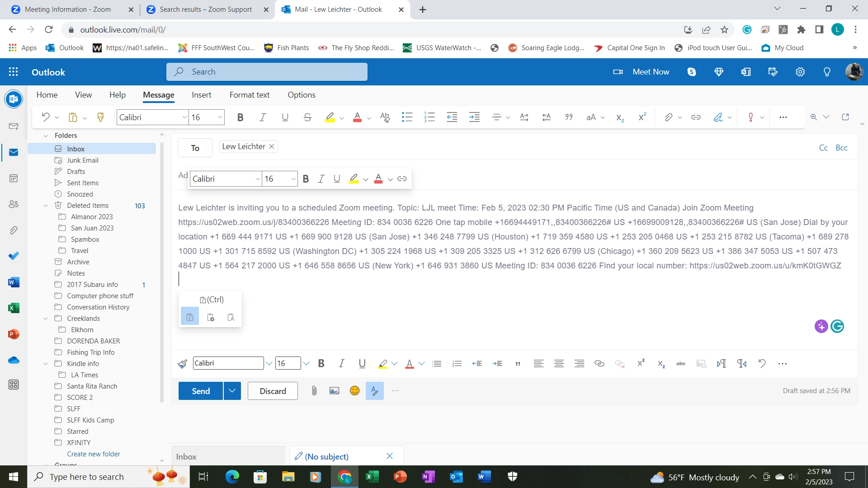Toggle Bold in the ribbon toolbar

click(240, 117)
